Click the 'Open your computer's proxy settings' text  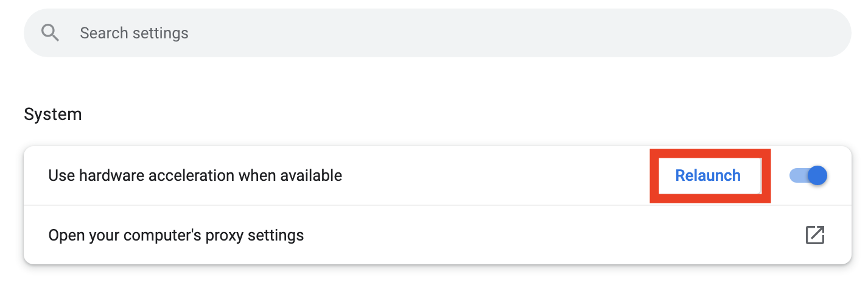click(x=176, y=235)
